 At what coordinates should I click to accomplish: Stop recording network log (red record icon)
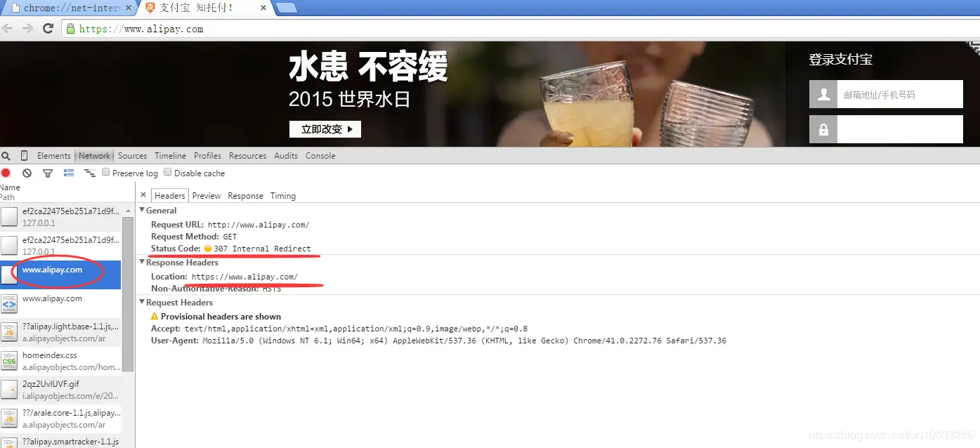tap(6, 172)
